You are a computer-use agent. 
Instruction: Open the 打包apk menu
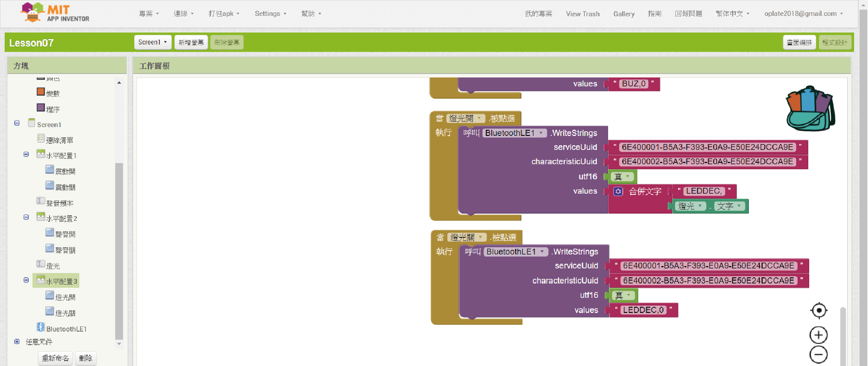click(x=224, y=14)
